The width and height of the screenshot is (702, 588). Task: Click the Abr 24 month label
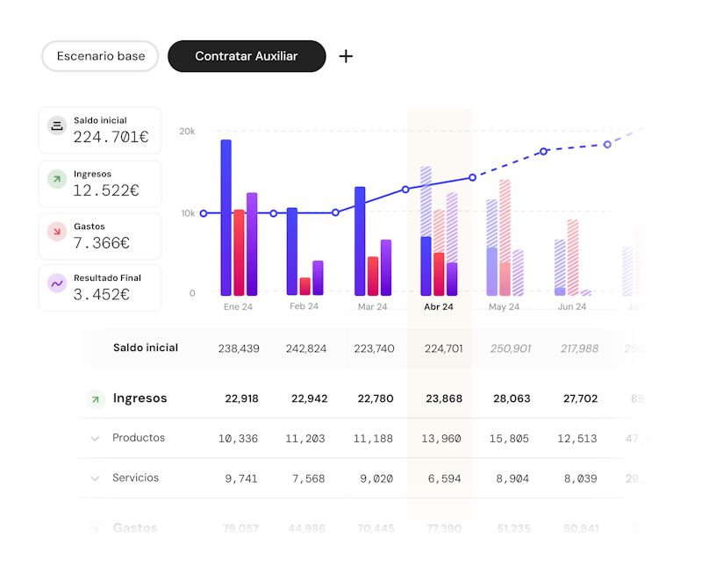[439, 307]
